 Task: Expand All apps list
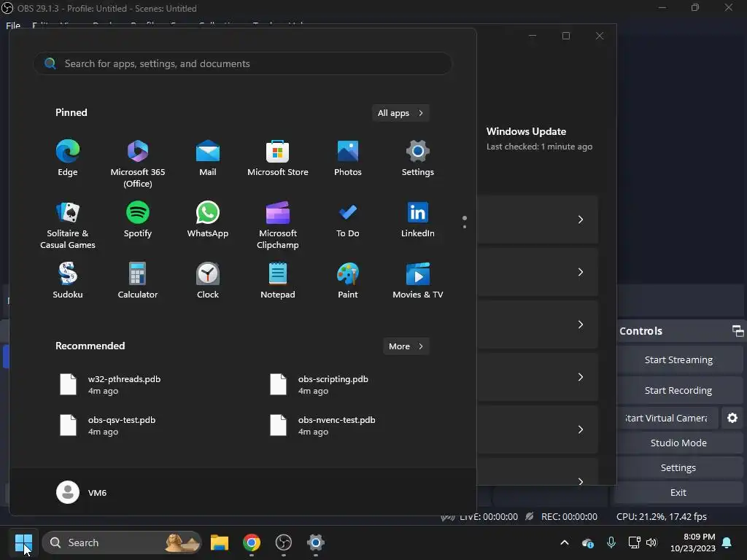click(400, 113)
